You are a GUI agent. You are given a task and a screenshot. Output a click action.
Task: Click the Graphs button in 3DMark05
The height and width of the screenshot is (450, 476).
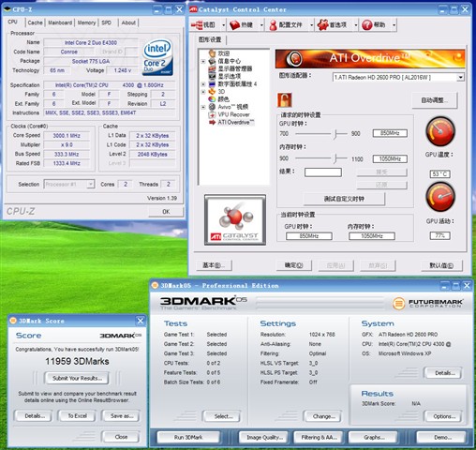(x=374, y=437)
